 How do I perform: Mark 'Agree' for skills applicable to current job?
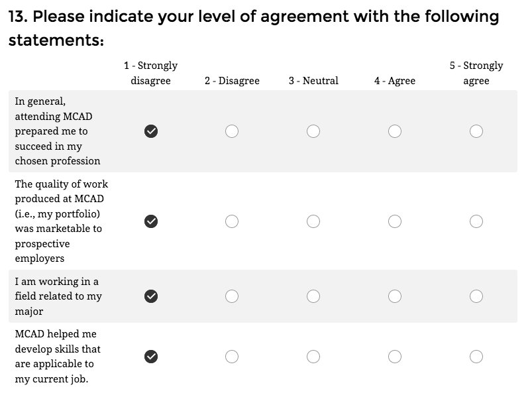tap(395, 357)
